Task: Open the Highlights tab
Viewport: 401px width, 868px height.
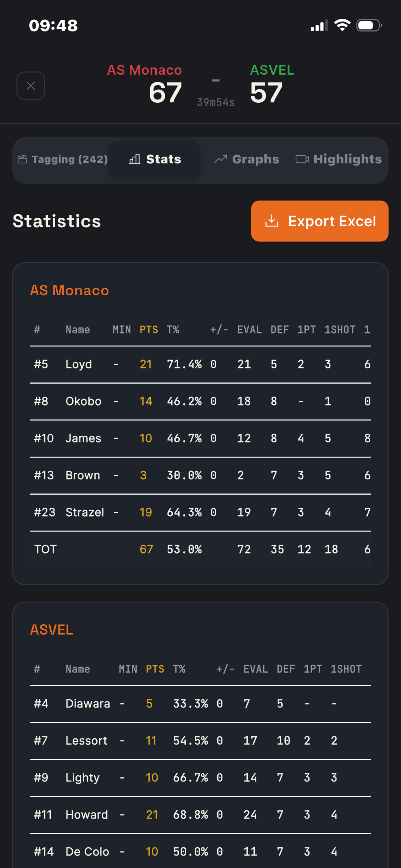Action: coord(339,160)
